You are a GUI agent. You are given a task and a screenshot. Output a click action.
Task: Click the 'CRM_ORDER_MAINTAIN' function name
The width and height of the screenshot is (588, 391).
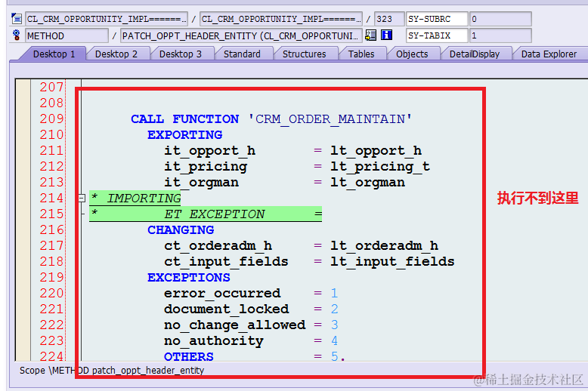[x=330, y=119]
